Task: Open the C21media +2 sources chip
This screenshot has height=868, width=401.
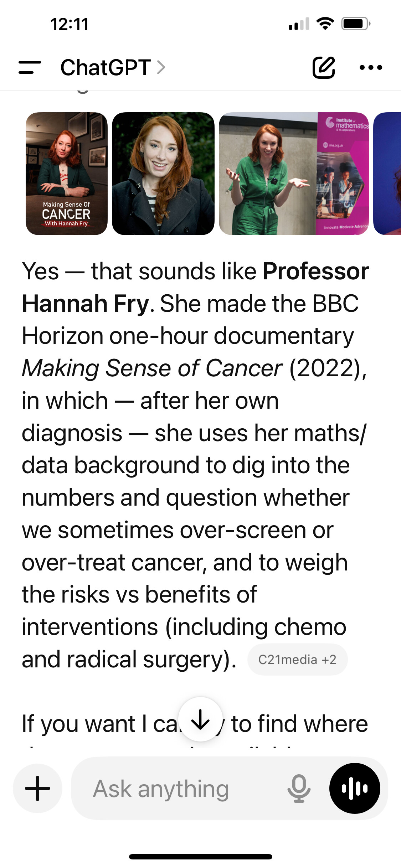Action: [297, 660]
